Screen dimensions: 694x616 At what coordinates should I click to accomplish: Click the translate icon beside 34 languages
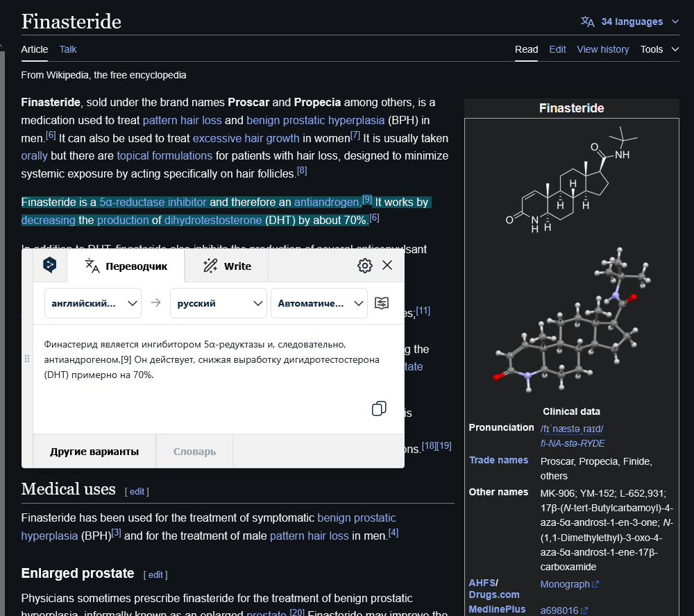587,22
